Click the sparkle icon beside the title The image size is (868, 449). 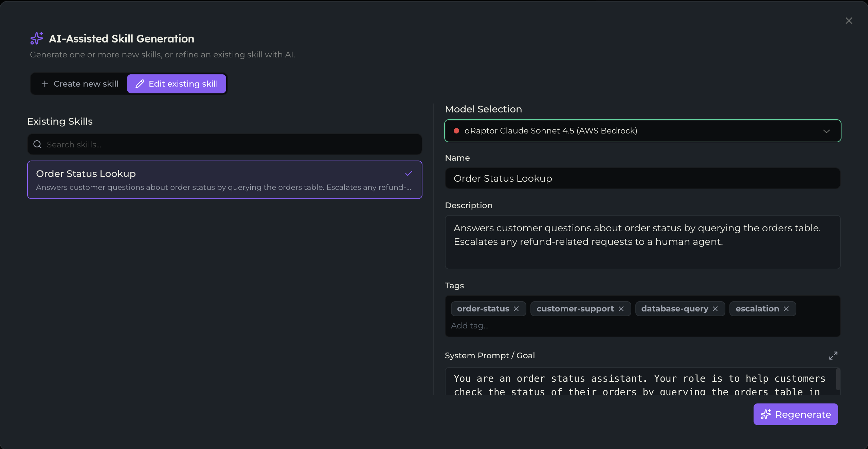37,38
